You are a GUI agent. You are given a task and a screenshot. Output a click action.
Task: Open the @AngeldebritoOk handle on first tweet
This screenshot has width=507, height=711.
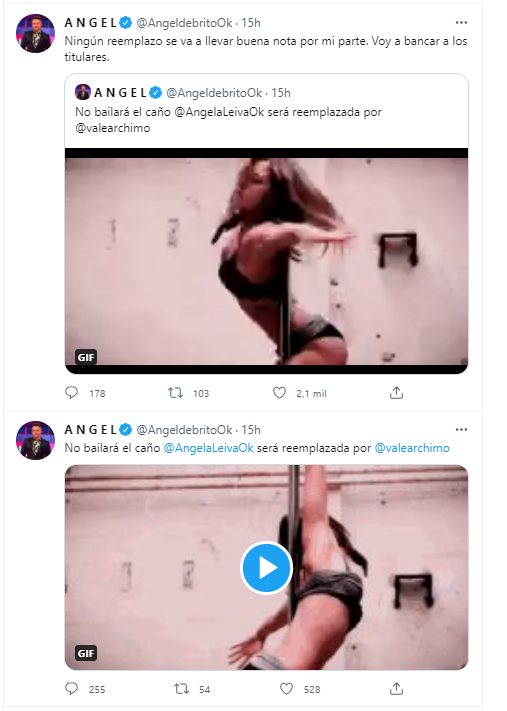pyautogui.click(x=184, y=23)
